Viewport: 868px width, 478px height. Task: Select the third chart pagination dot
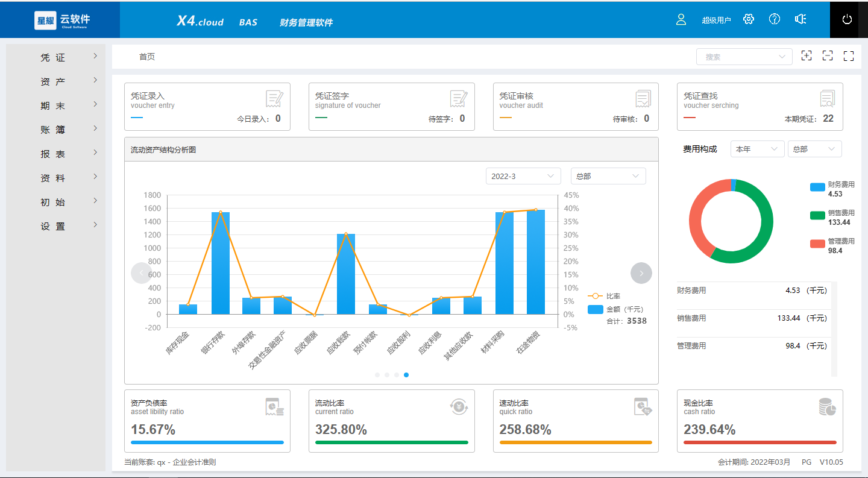(397, 375)
